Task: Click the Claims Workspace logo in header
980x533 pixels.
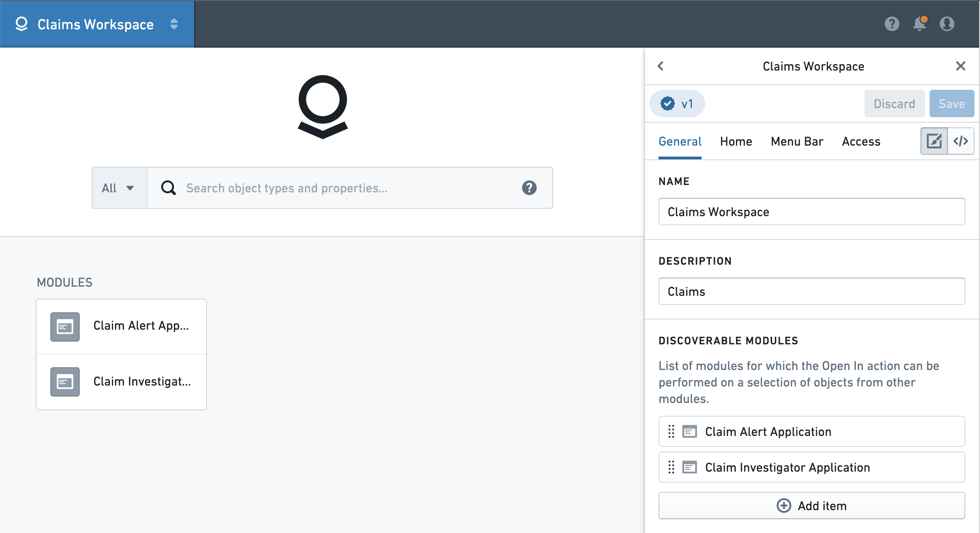Action: tap(22, 24)
